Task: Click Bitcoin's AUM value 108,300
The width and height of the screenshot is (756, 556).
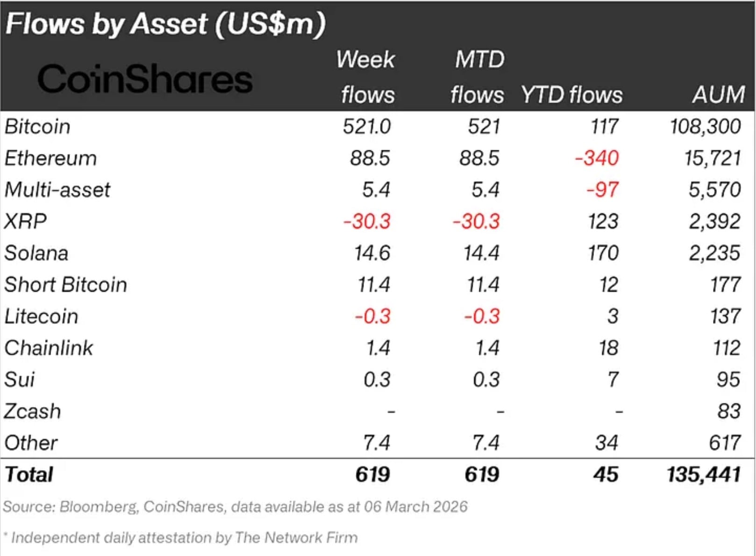Action: 705,127
